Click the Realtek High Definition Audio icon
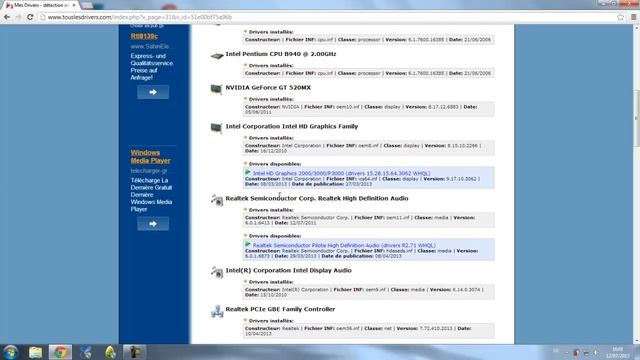640x360 pixels. point(217,200)
